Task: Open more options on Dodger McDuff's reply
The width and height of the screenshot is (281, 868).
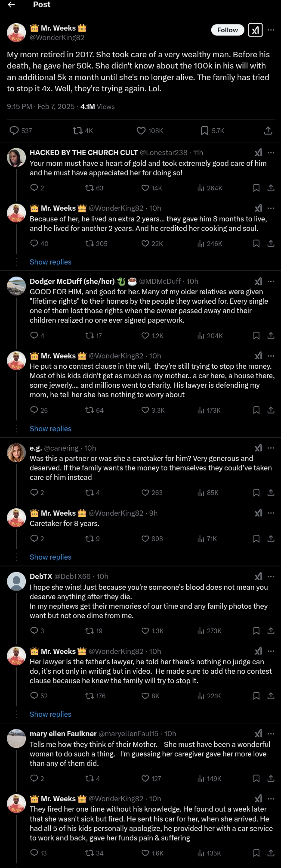Action: 271,281
